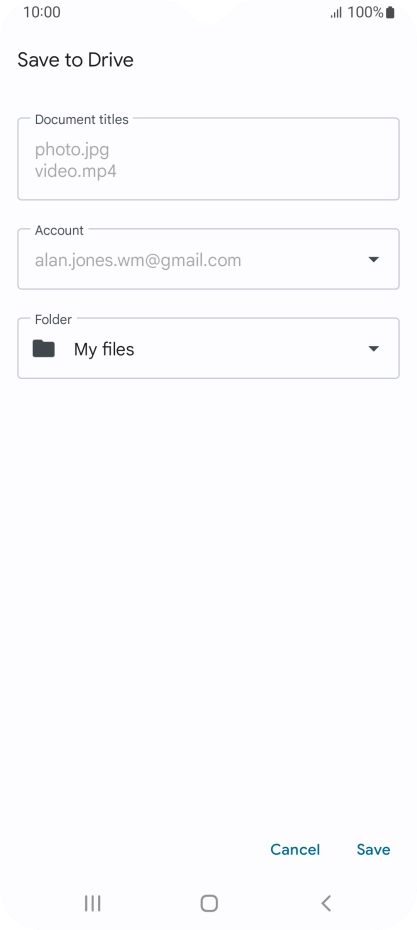Screen dimensions: 417x930
Task: Expand the Account dropdown arrow
Action: (374, 260)
